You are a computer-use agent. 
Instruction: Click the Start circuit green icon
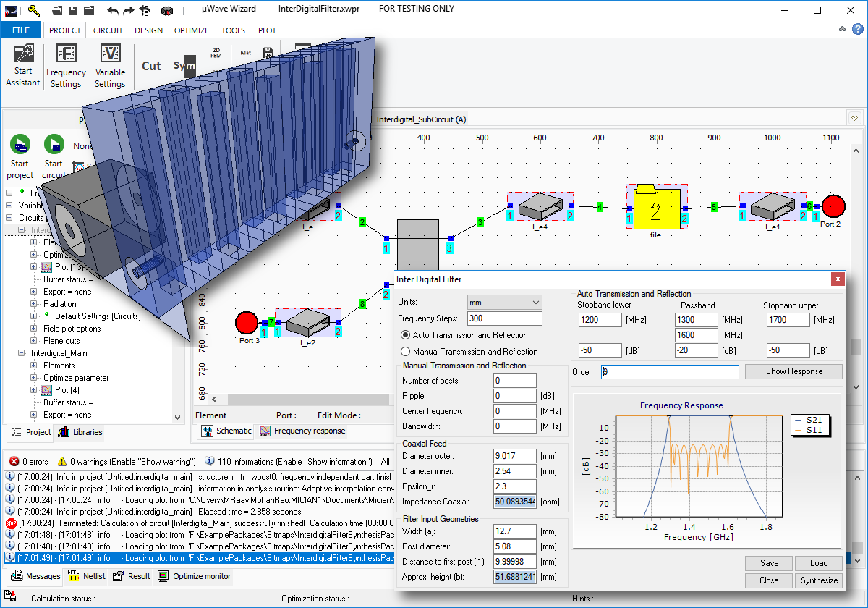[x=54, y=145]
